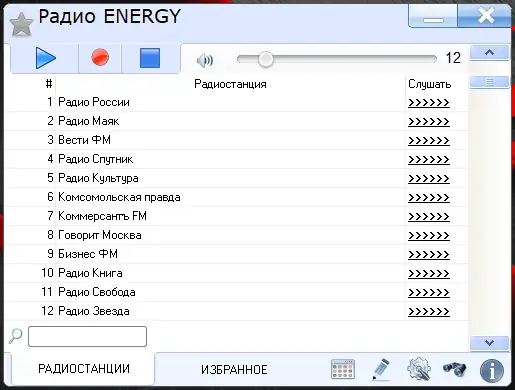Screen dimensions: 515x390
Task: Listen to Комсомольская правда via >>>>>> link
Action: point(429,198)
